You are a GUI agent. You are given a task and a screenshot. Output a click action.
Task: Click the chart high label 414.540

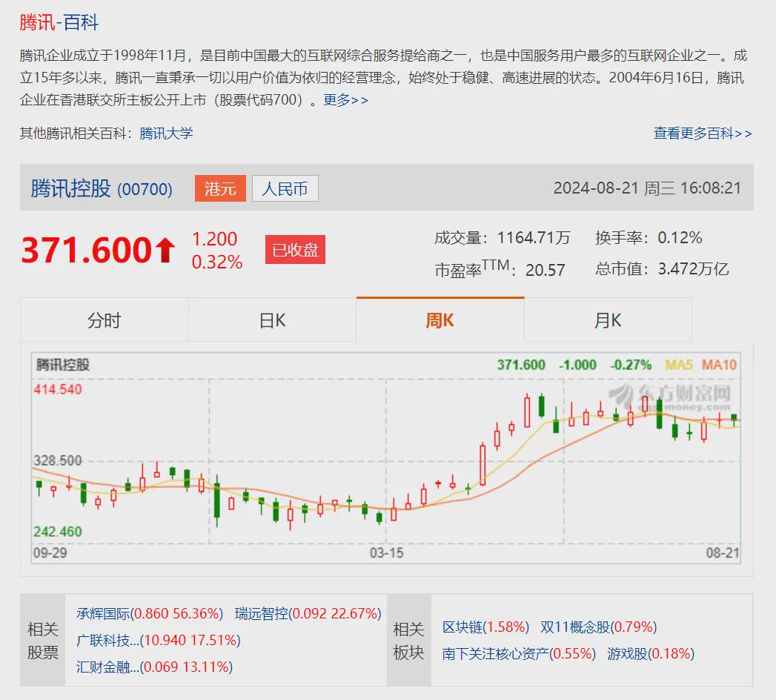[57, 389]
